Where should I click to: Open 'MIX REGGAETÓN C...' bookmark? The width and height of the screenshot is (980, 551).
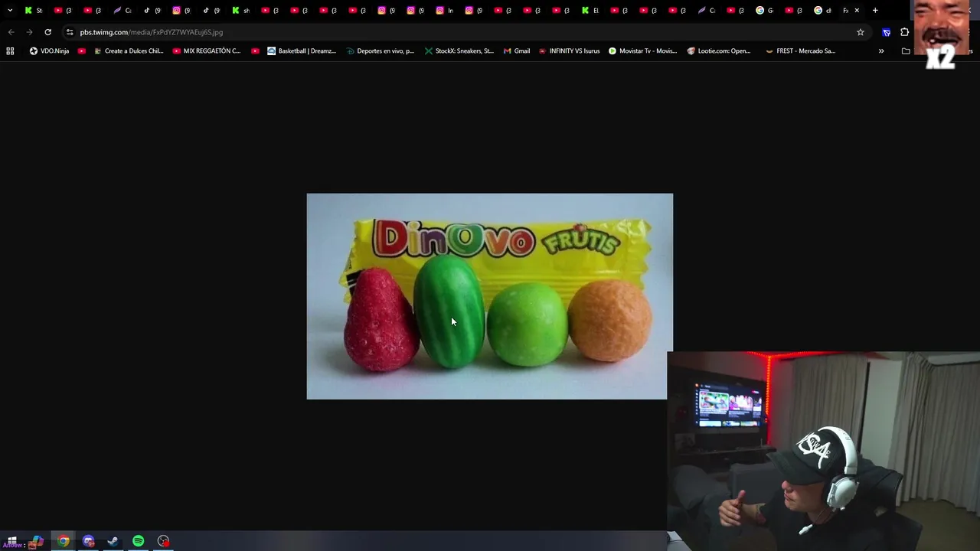tap(207, 51)
